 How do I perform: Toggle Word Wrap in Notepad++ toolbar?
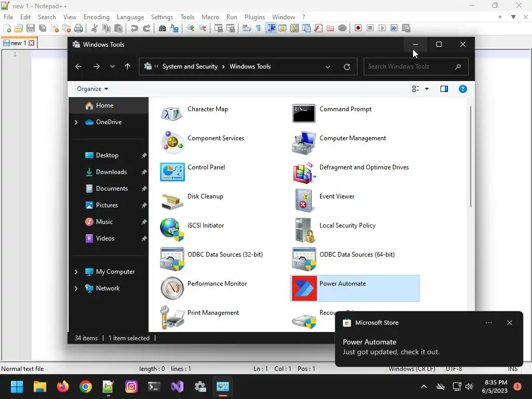coord(247,28)
